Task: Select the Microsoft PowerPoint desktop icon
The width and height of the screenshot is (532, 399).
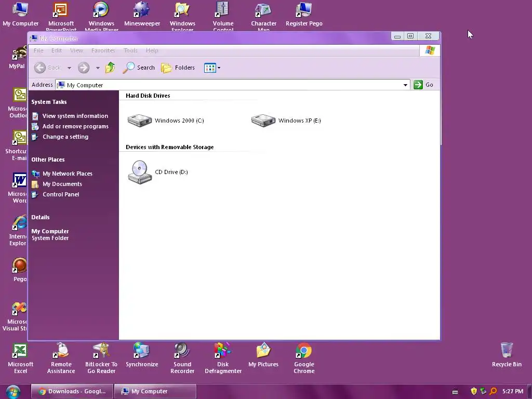Action: [61, 16]
